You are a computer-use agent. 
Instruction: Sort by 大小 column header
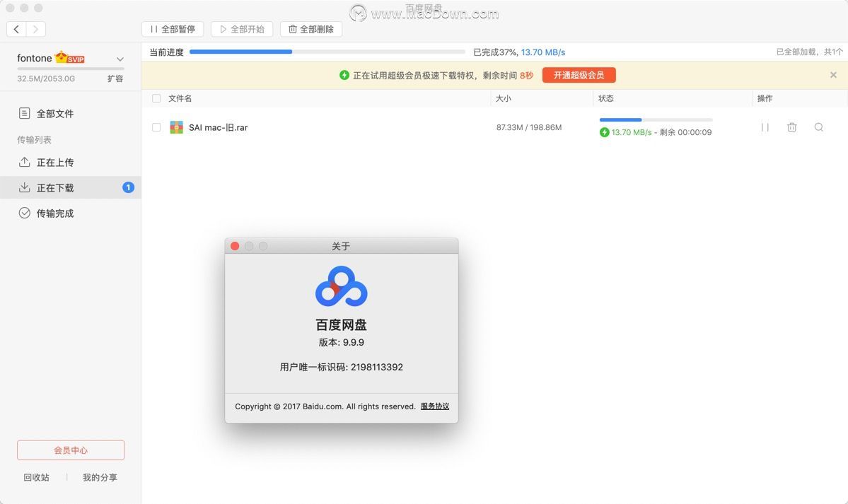point(504,98)
